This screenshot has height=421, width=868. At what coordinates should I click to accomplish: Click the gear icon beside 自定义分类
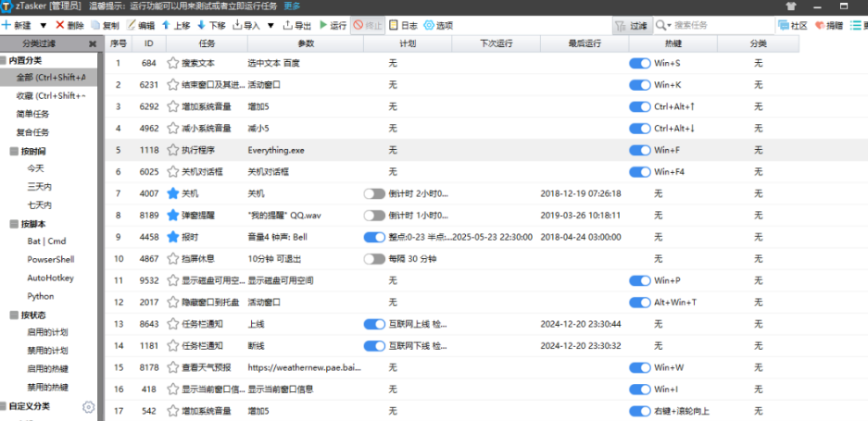pos(88,407)
